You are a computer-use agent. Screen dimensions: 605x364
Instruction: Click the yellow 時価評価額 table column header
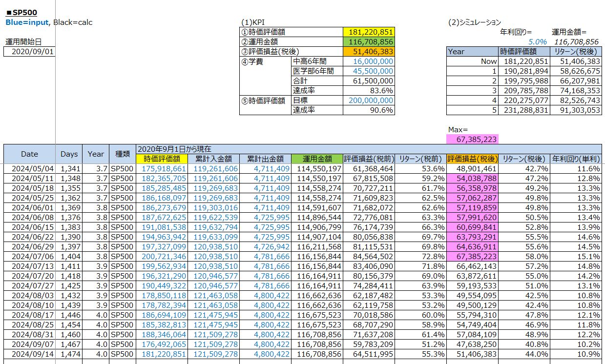click(162, 159)
